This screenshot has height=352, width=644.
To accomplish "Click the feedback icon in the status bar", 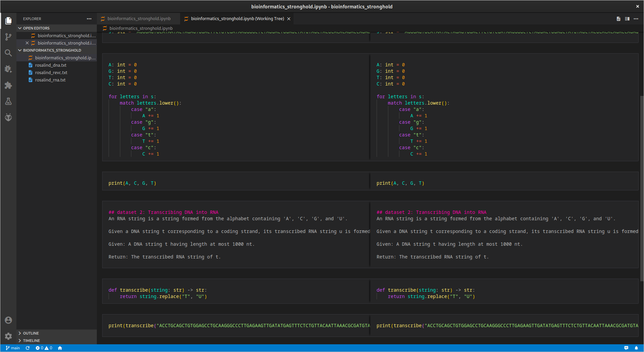I will click(626, 348).
